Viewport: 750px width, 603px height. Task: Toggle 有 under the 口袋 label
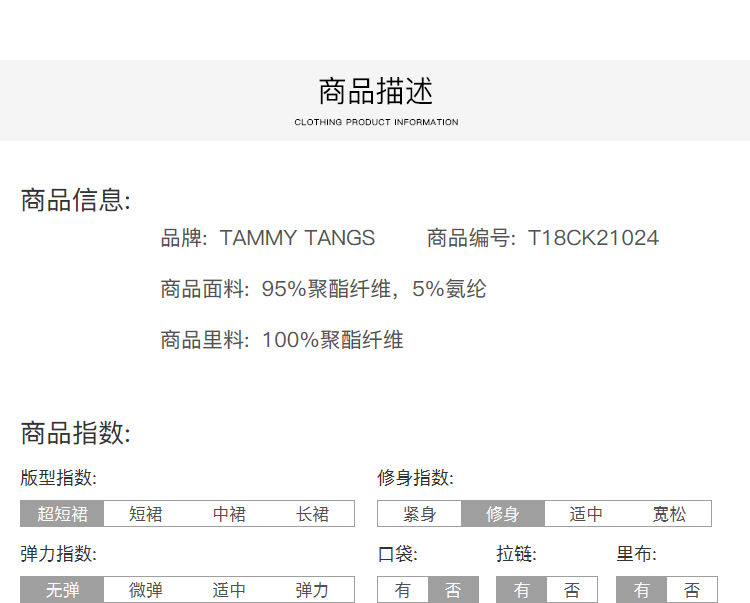click(x=402, y=590)
